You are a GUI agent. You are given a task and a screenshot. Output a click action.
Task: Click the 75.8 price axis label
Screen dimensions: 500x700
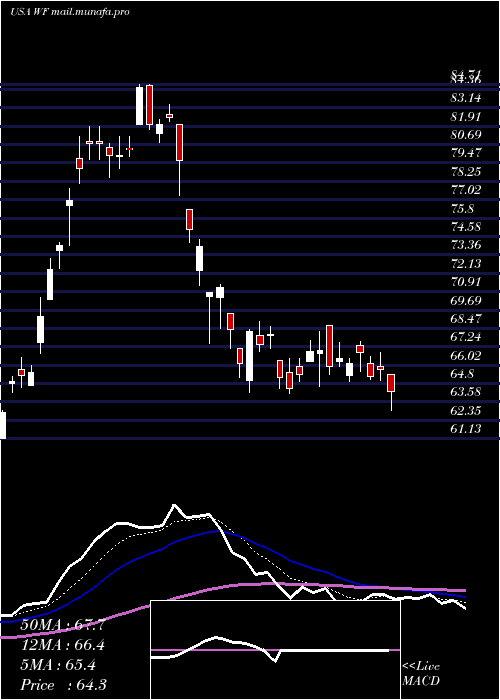463,208
